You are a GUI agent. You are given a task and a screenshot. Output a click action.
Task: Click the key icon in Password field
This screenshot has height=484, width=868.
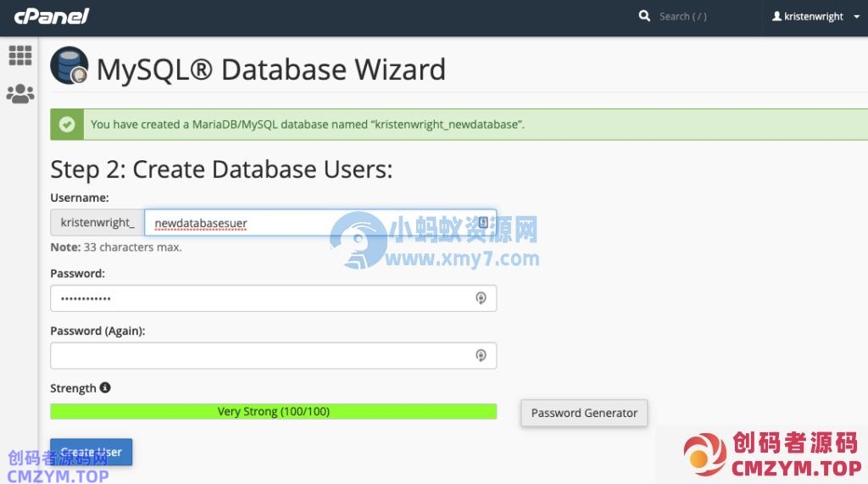(x=481, y=298)
